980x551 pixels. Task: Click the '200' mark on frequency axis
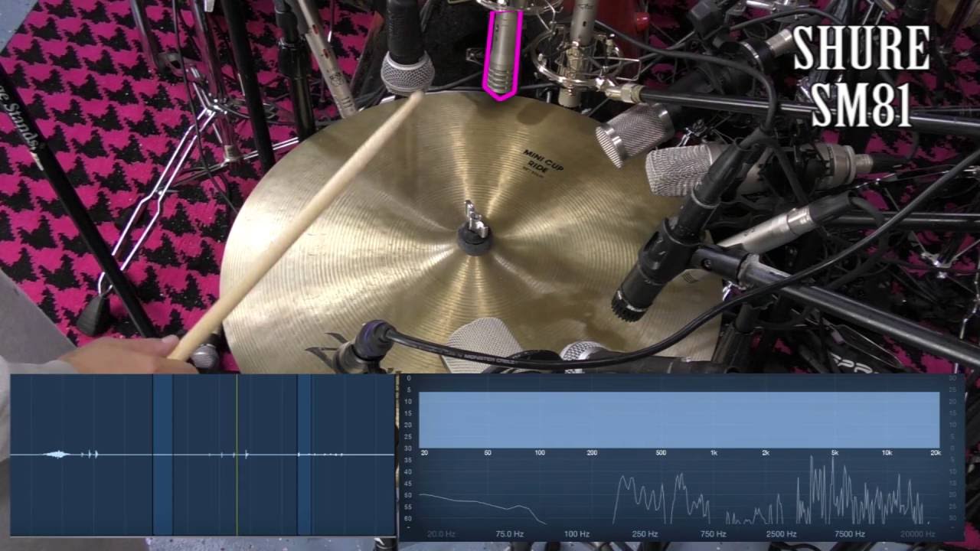pyautogui.click(x=592, y=453)
